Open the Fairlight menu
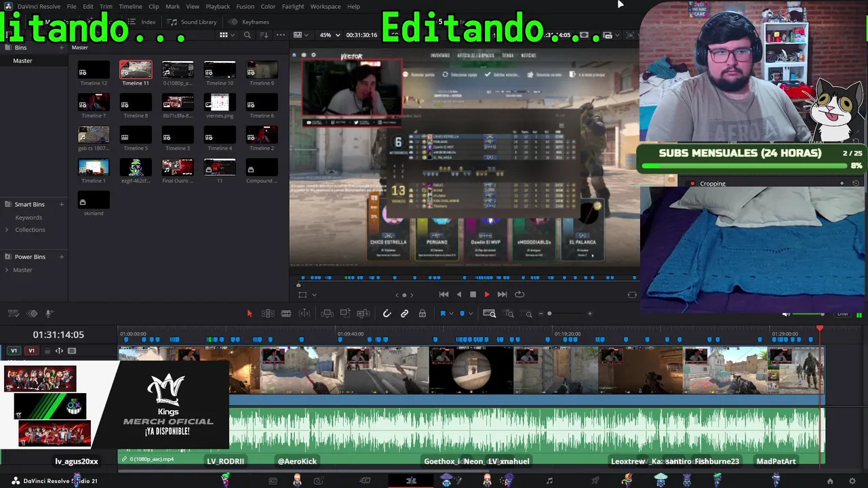868x488 pixels. (x=293, y=6)
